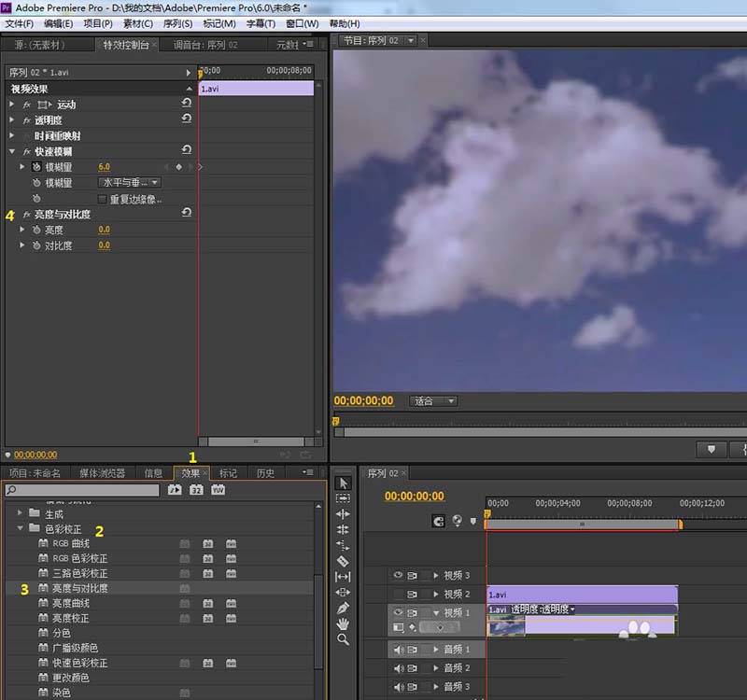This screenshot has height=700, width=747.
Task: Select the Selection arrow tool
Action: [x=343, y=483]
